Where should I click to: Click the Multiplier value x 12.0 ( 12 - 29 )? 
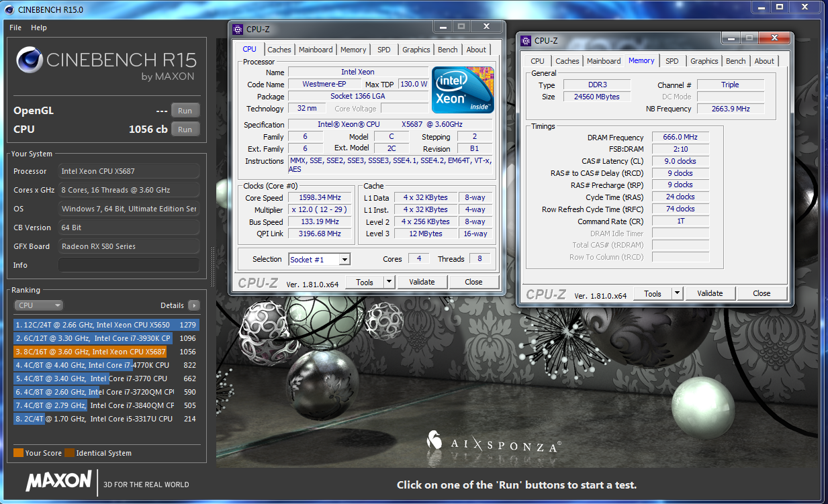pyautogui.click(x=321, y=209)
